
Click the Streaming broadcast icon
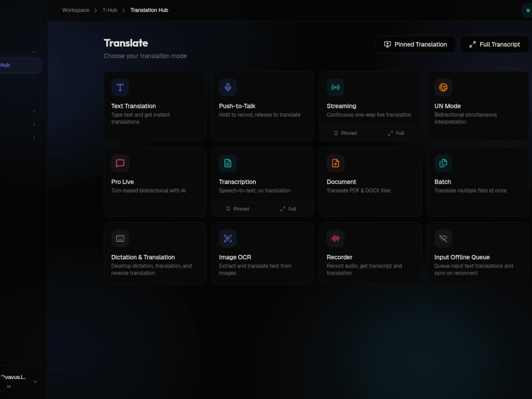pyautogui.click(x=335, y=87)
